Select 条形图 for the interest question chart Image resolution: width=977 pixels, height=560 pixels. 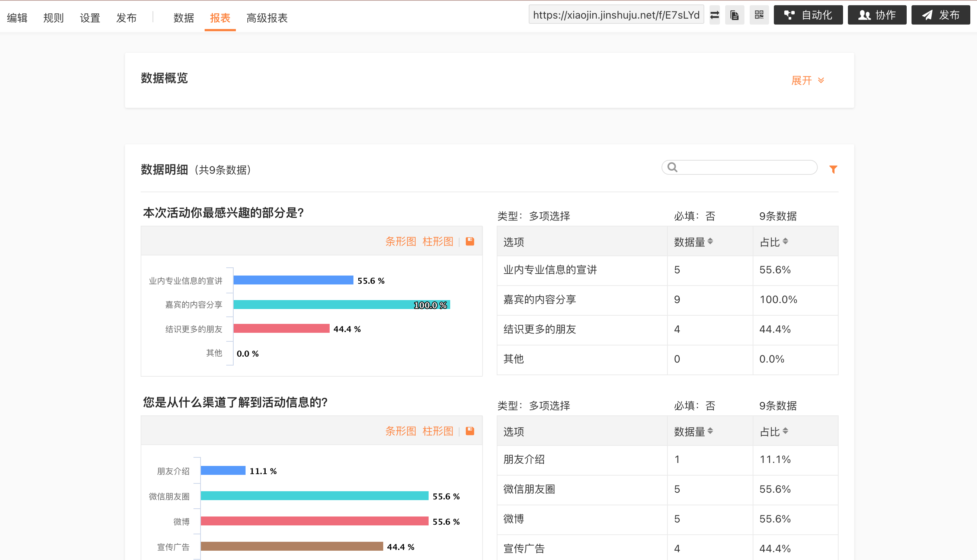pyautogui.click(x=401, y=242)
